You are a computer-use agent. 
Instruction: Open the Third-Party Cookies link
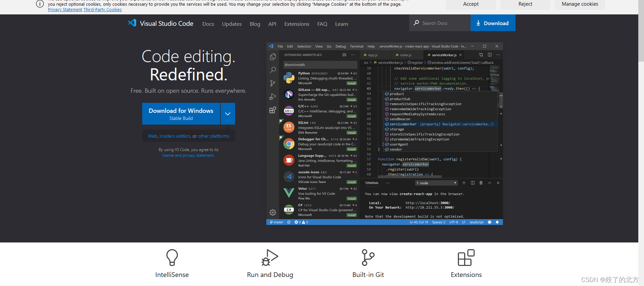tap(103, 10)
